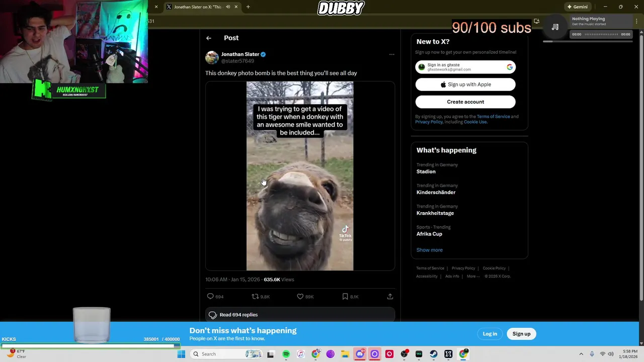644x362 pixels.
Task: Click the microphone icon in the system tray
Action: tap(592, 354)
